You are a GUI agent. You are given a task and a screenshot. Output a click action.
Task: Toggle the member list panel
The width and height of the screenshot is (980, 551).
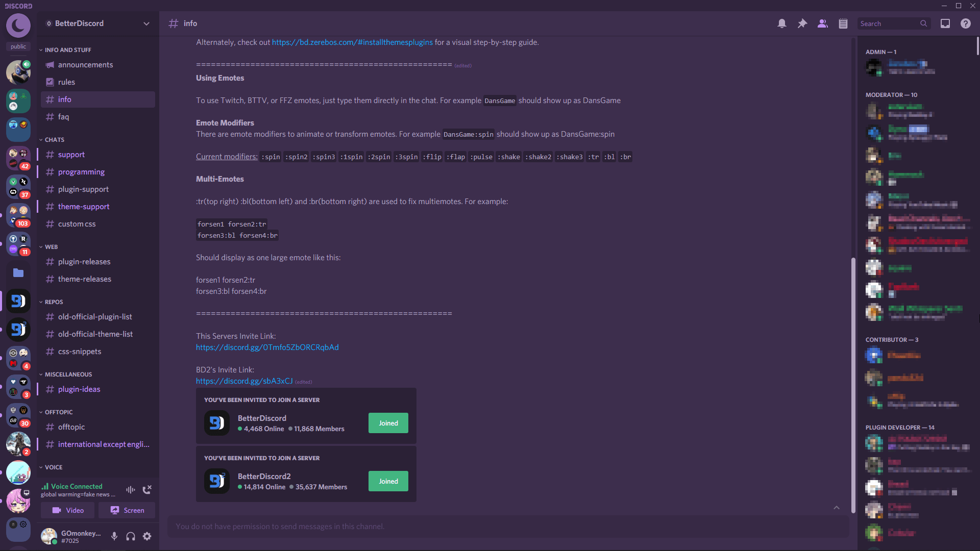pyautogui.click(x=822, y=23)
